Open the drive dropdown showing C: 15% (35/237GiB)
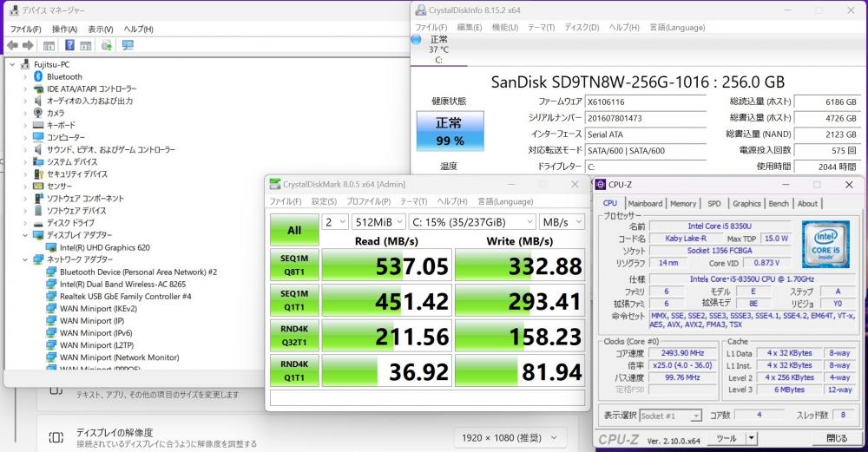Viewport: 868px width, 452px height. click(x=473, y=222)
